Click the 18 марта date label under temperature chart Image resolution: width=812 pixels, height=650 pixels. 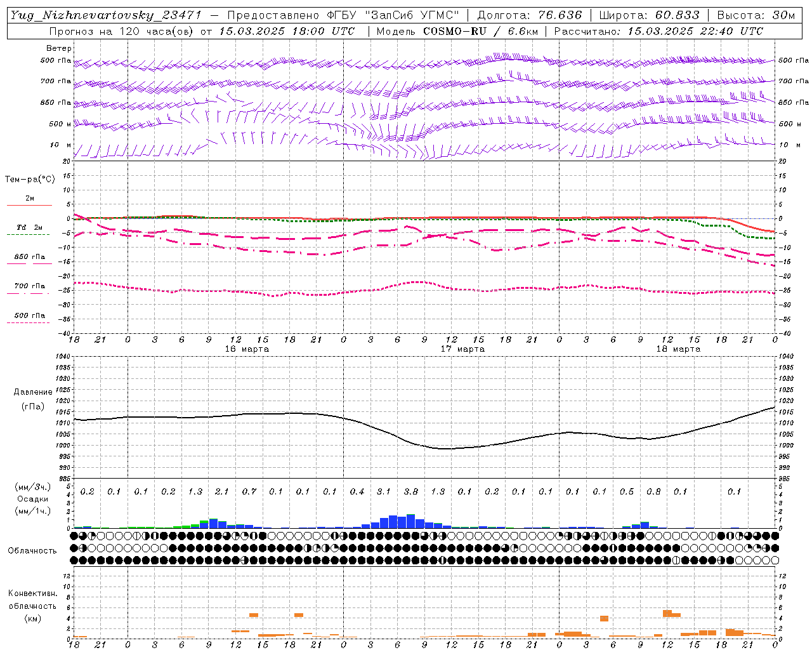tap(678, 349)
